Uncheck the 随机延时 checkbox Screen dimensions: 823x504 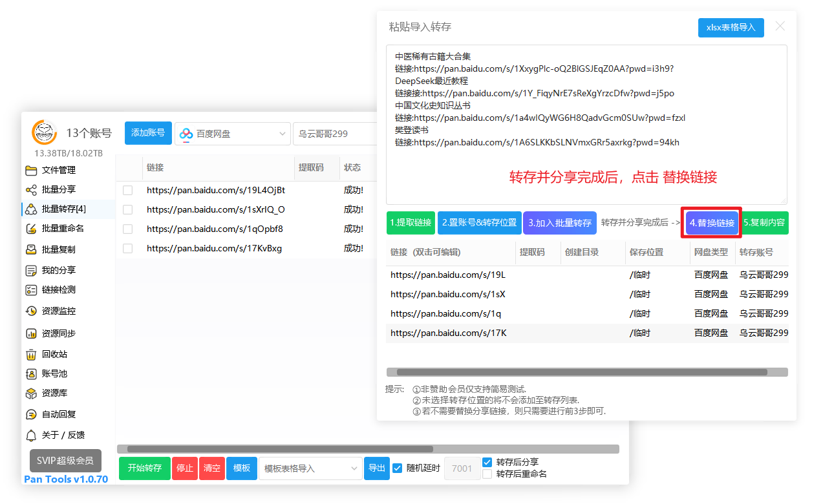pyautogui.click(x=398, y=468)
